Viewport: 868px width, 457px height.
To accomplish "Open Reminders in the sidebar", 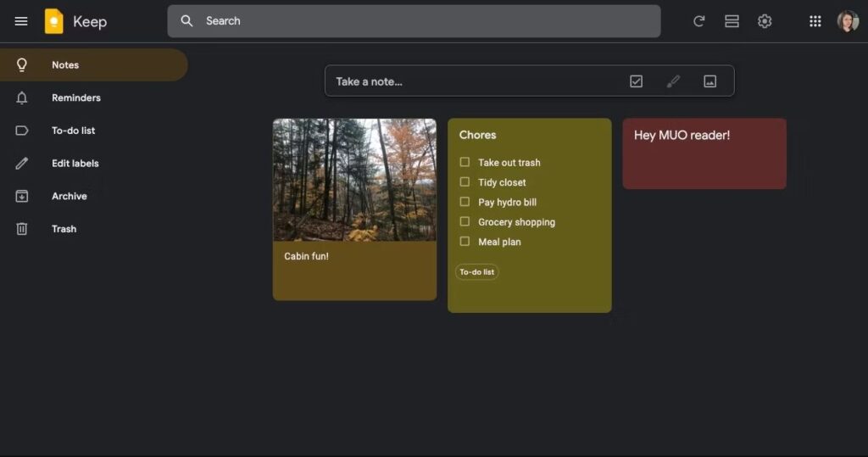I will tap(93, 98).
